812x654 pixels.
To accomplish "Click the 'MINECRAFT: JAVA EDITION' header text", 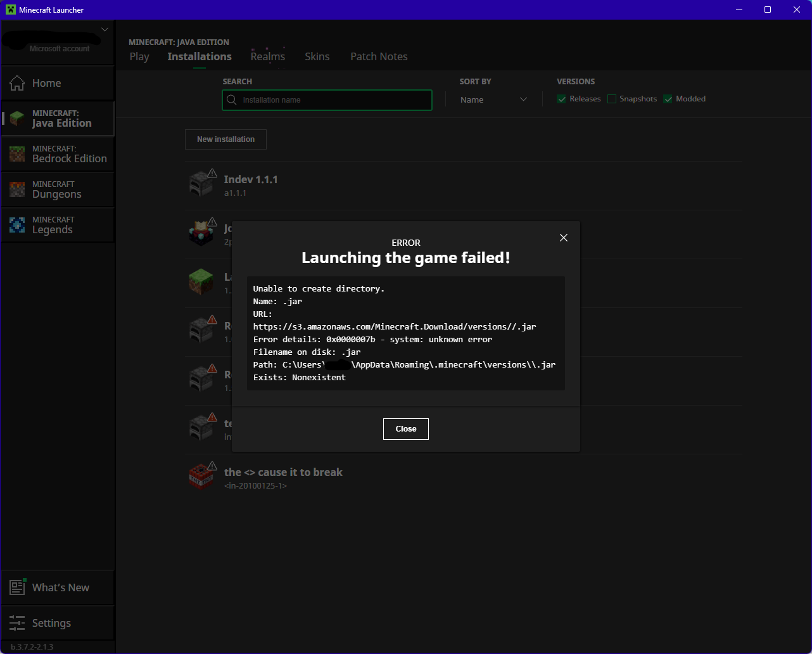I will point(179,42).
